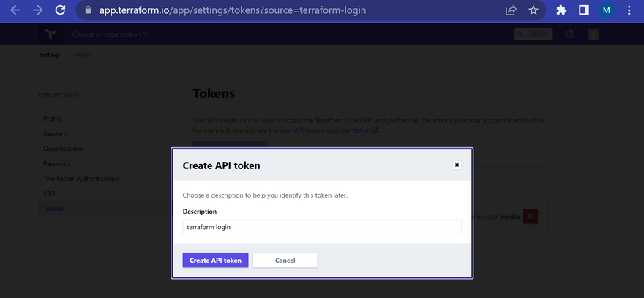Open Chrome's three-dot menu
Image resolution: width=644 pixels, height=298 pixels.
(629, 10)
